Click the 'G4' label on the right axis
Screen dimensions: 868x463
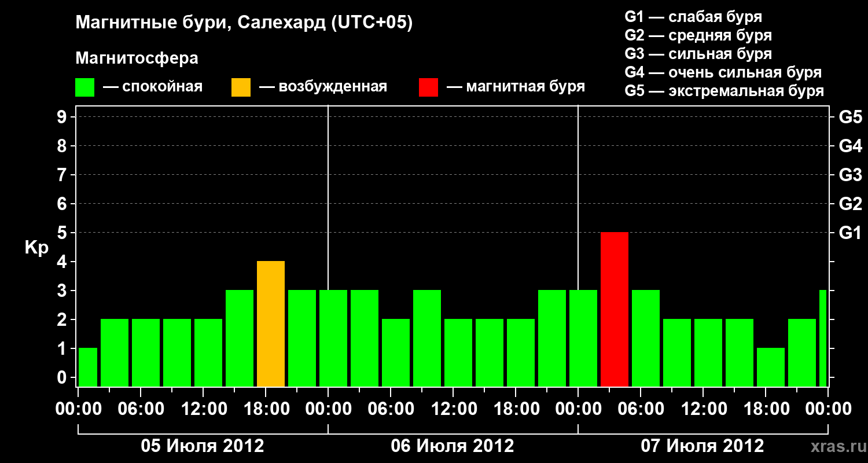[x=850, y=146]
